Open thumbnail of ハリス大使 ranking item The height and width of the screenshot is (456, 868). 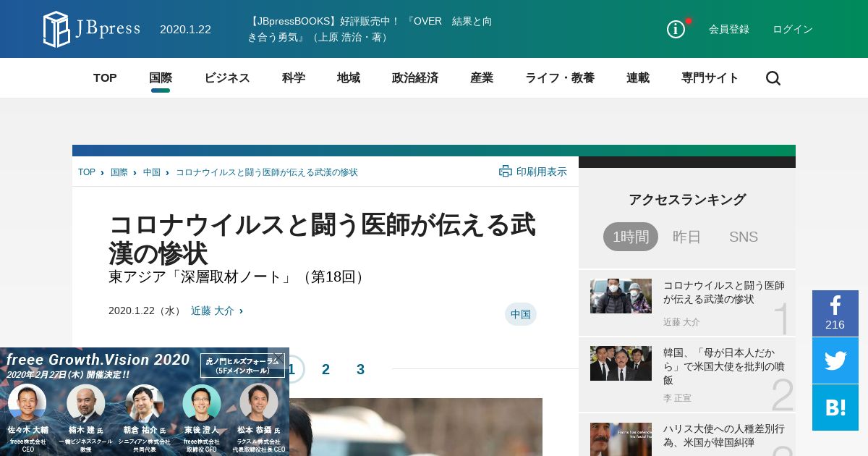tap(621, 439)
